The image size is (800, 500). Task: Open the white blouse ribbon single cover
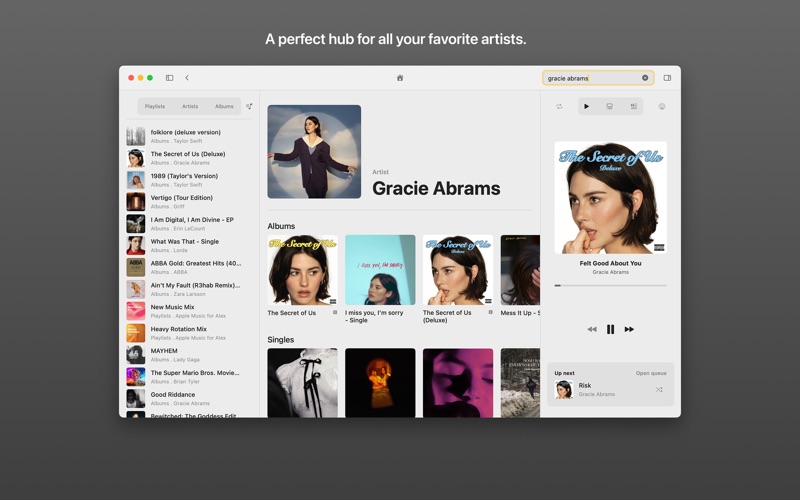pyautogui.click(x=303, y=383)
